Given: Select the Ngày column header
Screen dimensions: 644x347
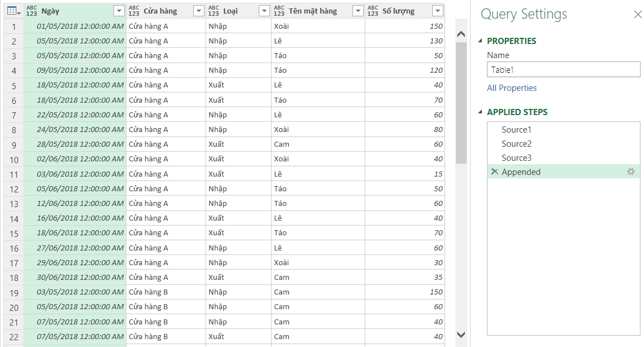Looking at the screenshot, I should [x=75, y=11].
